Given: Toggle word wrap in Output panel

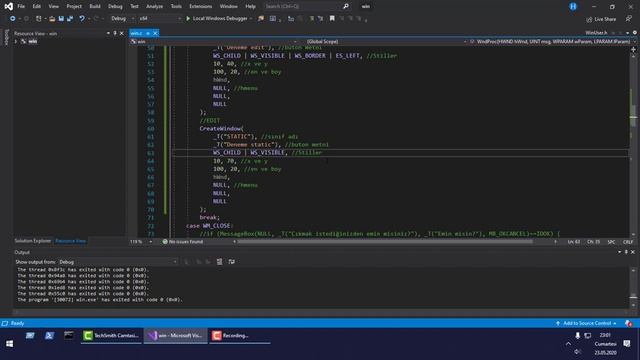Looking at the screenshot, I should click(231, 262).
